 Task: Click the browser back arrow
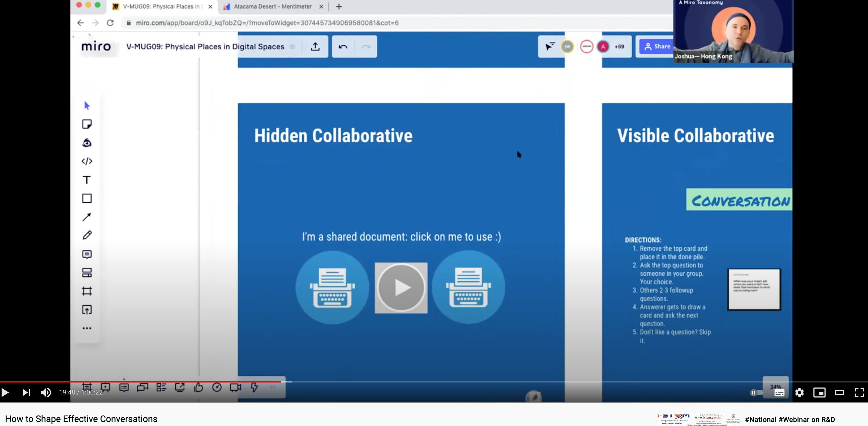click(x=80, y=23)
